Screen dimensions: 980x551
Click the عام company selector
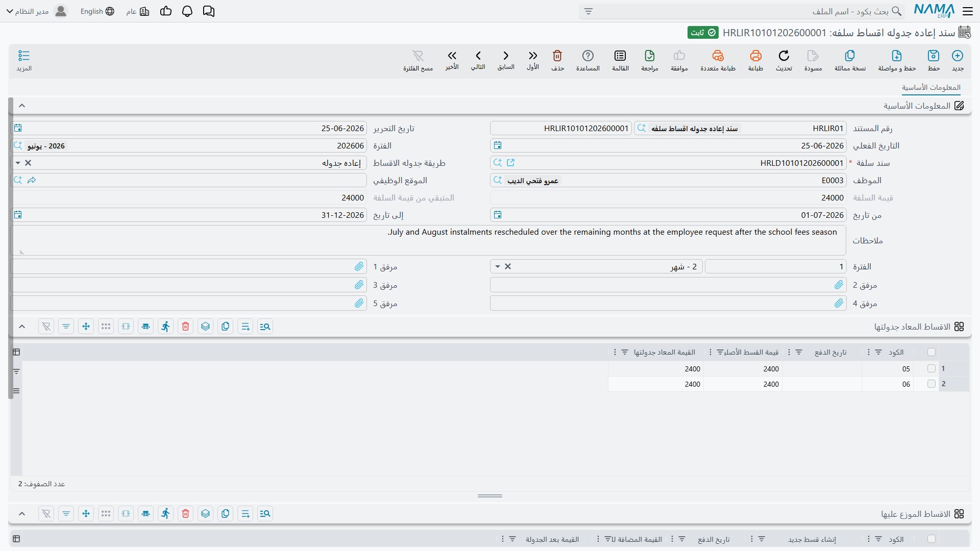tap(138, 11)
